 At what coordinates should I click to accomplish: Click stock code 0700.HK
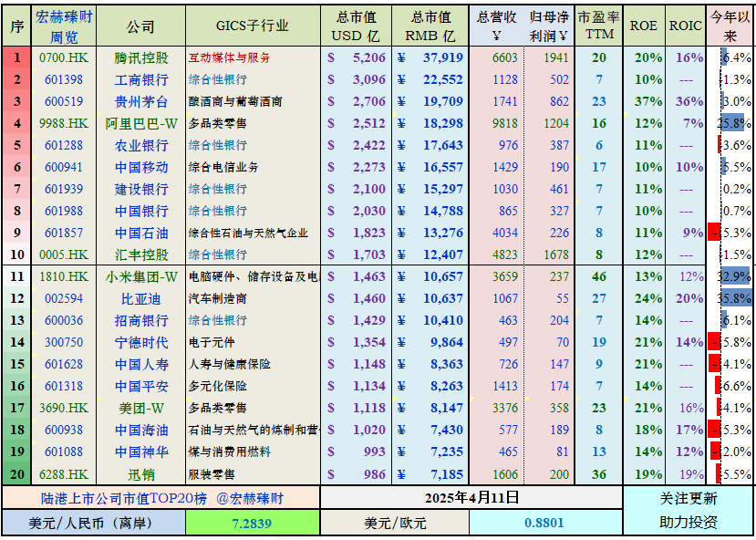tap(64, 57)
